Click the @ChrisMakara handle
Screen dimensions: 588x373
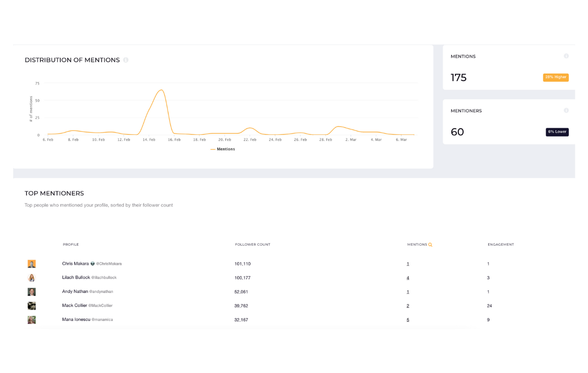pyautogui.click(x=109, y=264)
